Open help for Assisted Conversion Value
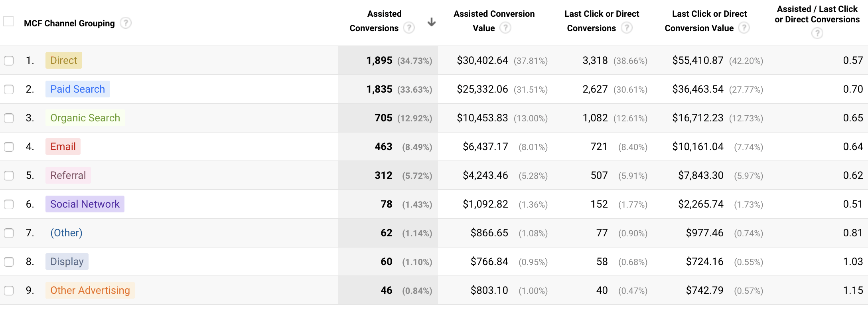This screenshot has height=309, width=868. (x=505, y=28)
